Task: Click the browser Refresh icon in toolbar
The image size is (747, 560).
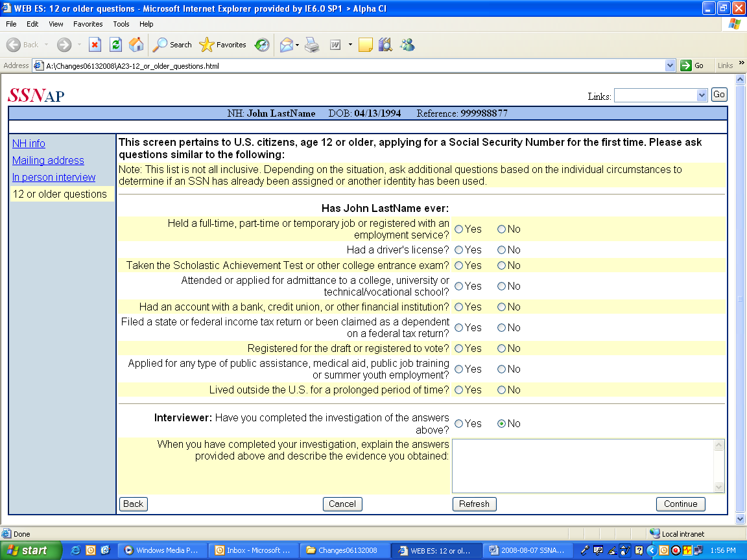Action: [115, 45]
